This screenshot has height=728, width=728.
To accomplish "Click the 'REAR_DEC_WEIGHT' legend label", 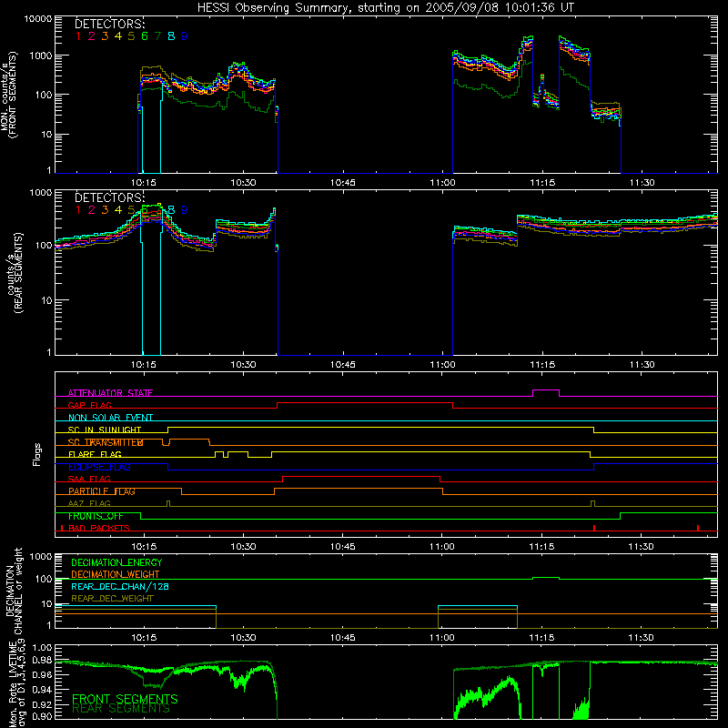I will 112,599.
